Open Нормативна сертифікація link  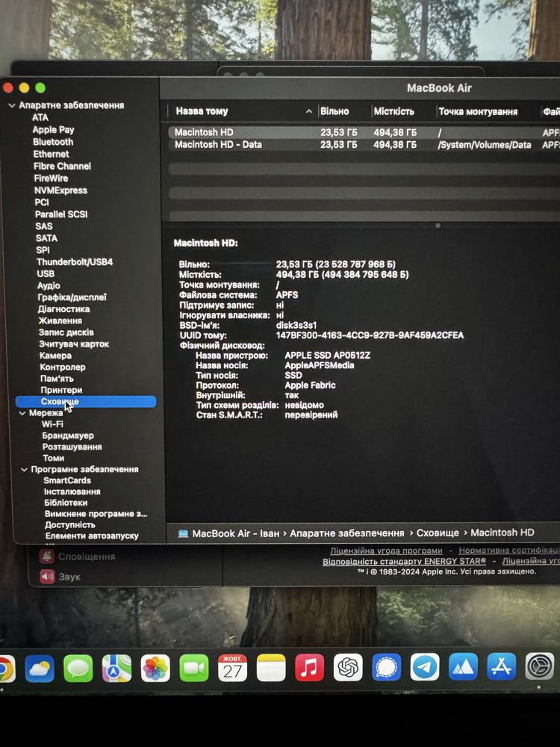[x=509, y=551]
